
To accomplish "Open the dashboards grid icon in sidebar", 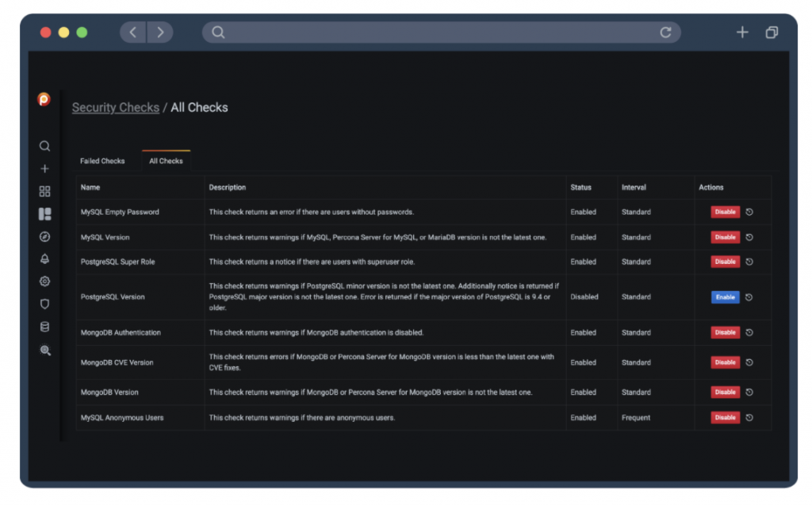I will pyautogui.click(x=44, y=191).
